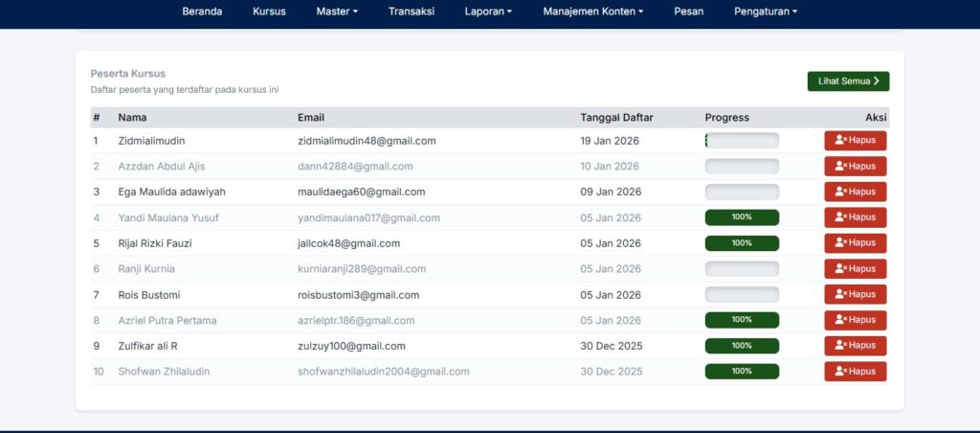Remove participant Zidmialimudin with Hapus icon
This screenshot has height=433, width=980.
[855, 141]
